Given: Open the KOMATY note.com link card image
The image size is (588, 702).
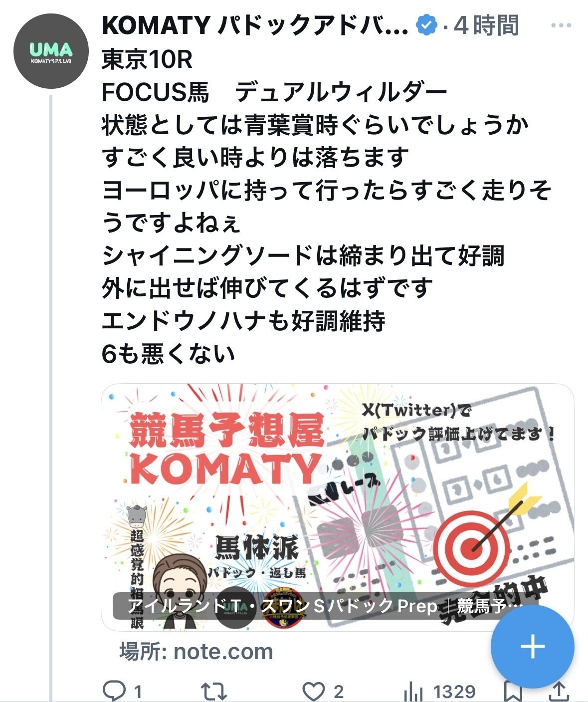Looking at the screenshot, I should tap(338, 507).
